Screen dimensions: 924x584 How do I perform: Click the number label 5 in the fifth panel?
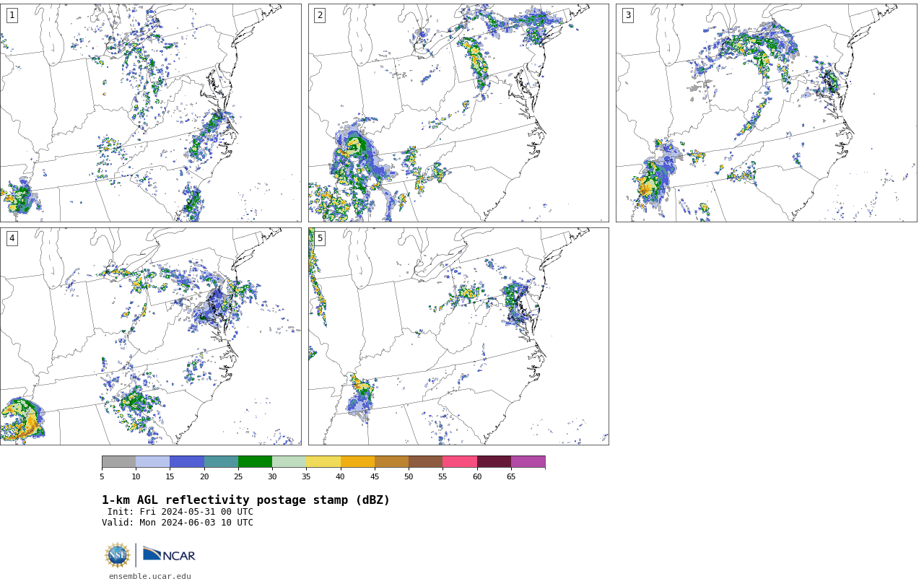point(320,238)
